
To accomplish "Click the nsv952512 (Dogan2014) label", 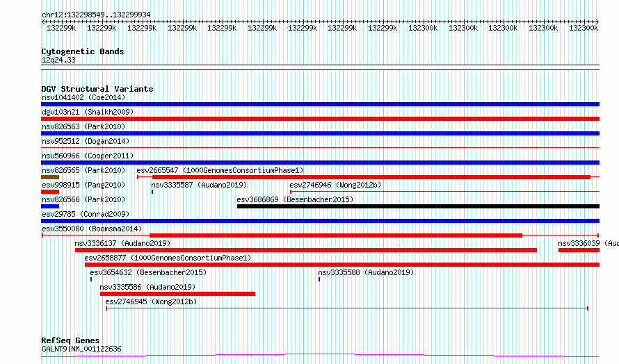I will [x=86, y=141].
